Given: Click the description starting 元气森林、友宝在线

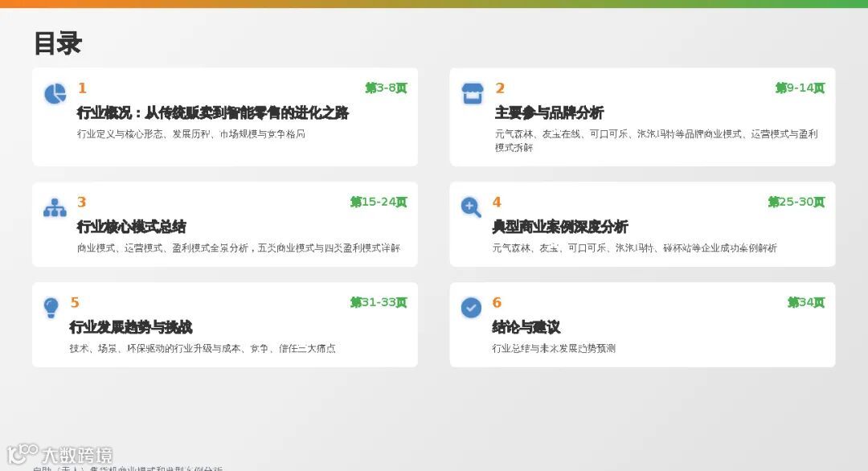Looking at the screenshot, I should tap(656, 141).
